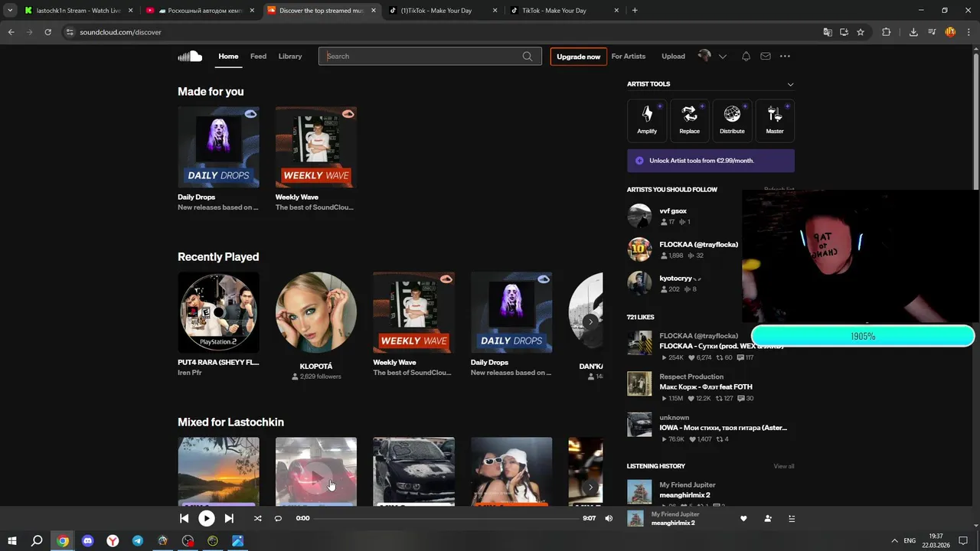Open the three-dot more menu in the header
Screen dimensions: 980x551
785,56
